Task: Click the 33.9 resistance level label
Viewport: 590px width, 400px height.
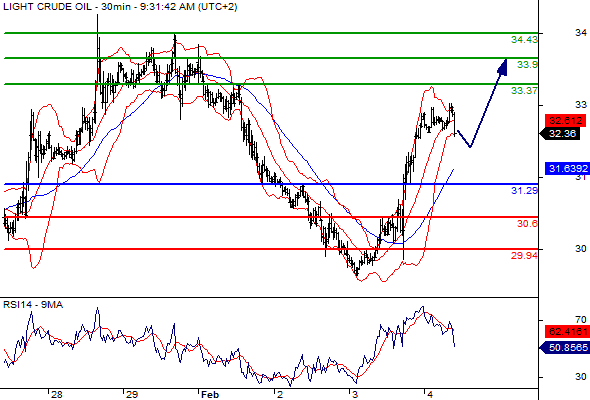Action: click(x=527, y=65)
